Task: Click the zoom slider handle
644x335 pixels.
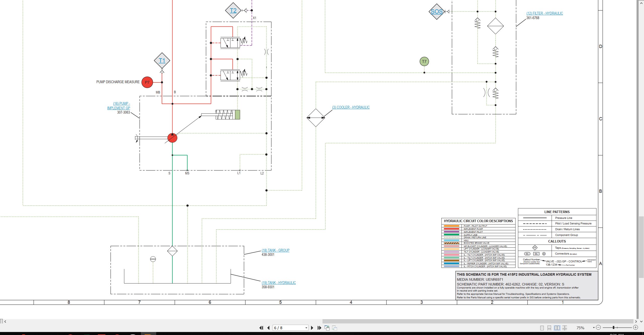Action: pos(614,327)
